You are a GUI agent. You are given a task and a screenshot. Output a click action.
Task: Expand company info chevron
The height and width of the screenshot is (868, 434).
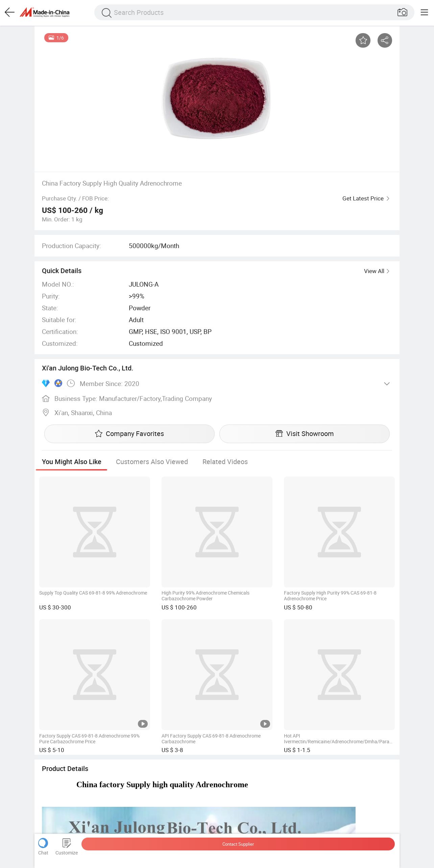click(x=387, y=384)
